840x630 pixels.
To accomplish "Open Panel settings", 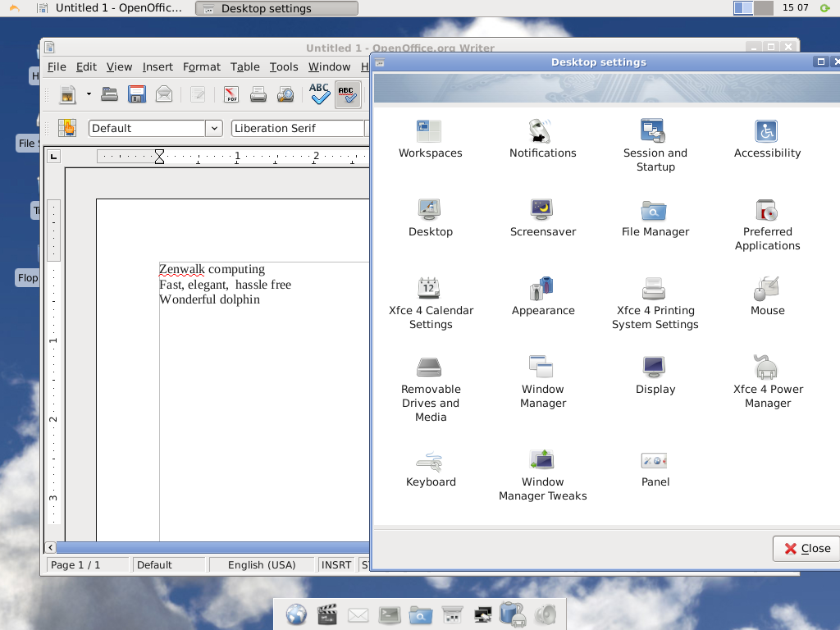I will pyautogui.click(x=655, y=468).
